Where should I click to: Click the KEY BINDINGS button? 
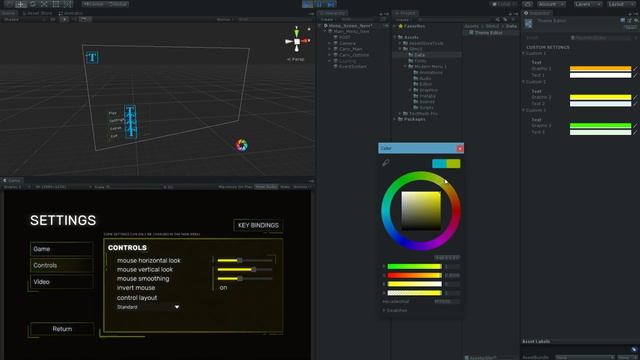click(258, 225)
